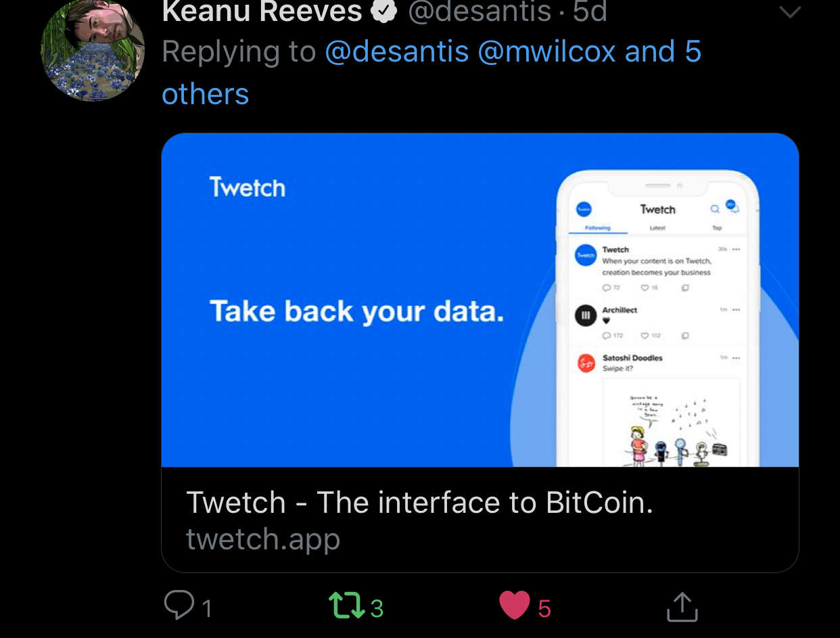Screen dimensions: 840x638
Task: Click the notification bell with 20+ badge
Action: [x=732, y=206]
